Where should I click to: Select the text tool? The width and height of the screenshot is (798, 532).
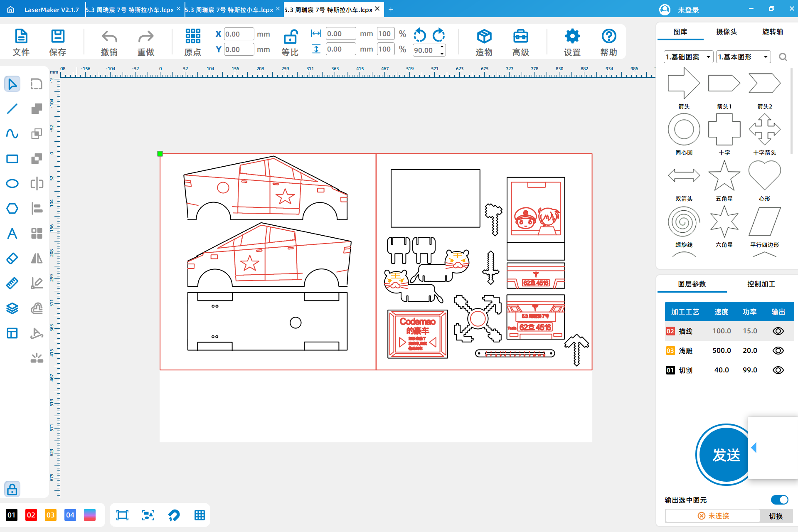click(x=12, y=234)
